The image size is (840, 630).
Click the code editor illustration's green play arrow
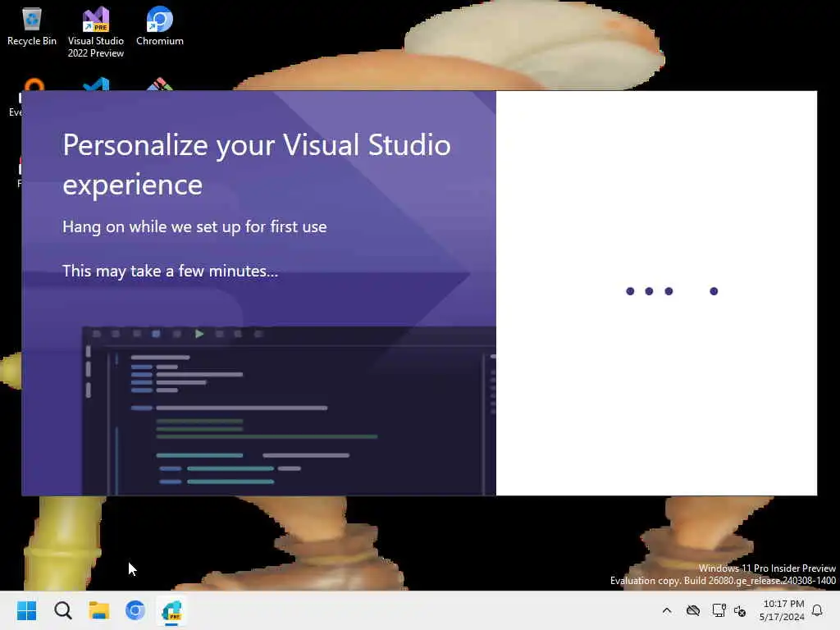[199, 334]
